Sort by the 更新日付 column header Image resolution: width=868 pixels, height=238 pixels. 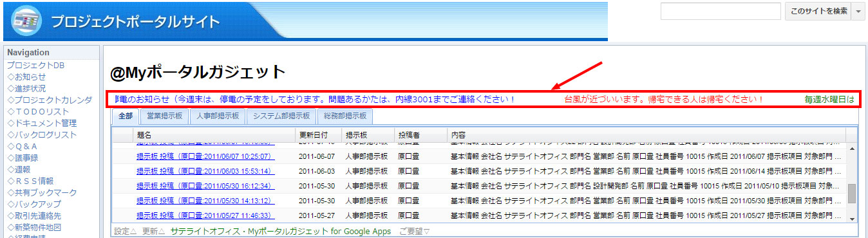318,135
